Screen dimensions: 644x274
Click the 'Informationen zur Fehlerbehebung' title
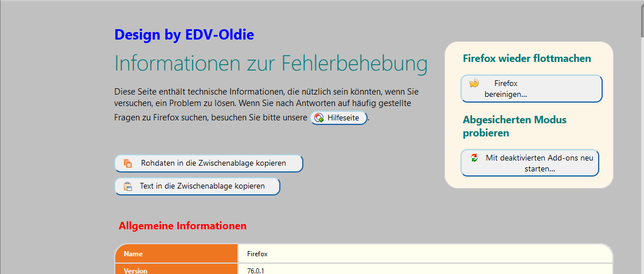(x=271, y=64)
